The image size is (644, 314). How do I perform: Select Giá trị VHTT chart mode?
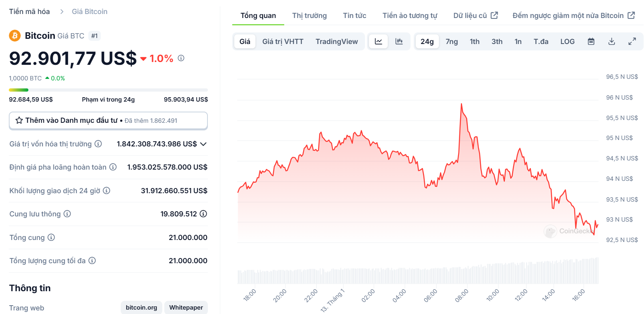coord(283,42)
